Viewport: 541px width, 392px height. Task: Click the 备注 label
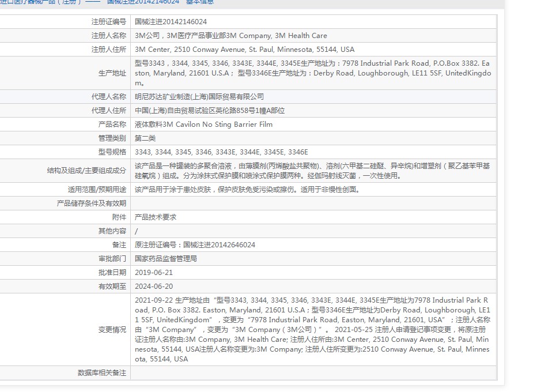[119, 244]
